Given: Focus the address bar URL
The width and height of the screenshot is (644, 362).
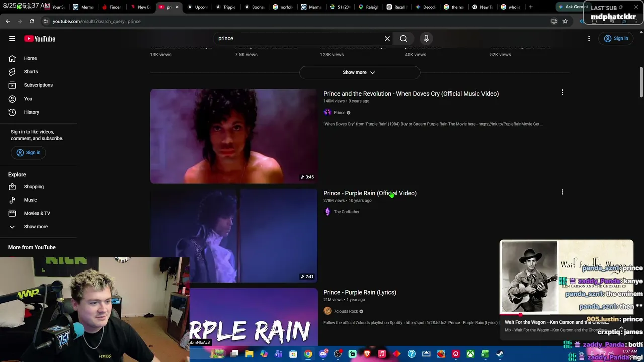Looking at the screenshot, I should point(97,21).
